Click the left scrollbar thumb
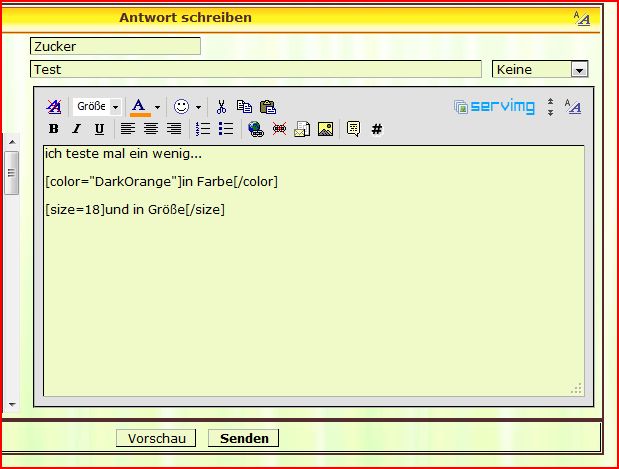This screenshot has height=469, width=619. [x=11, y=173]
